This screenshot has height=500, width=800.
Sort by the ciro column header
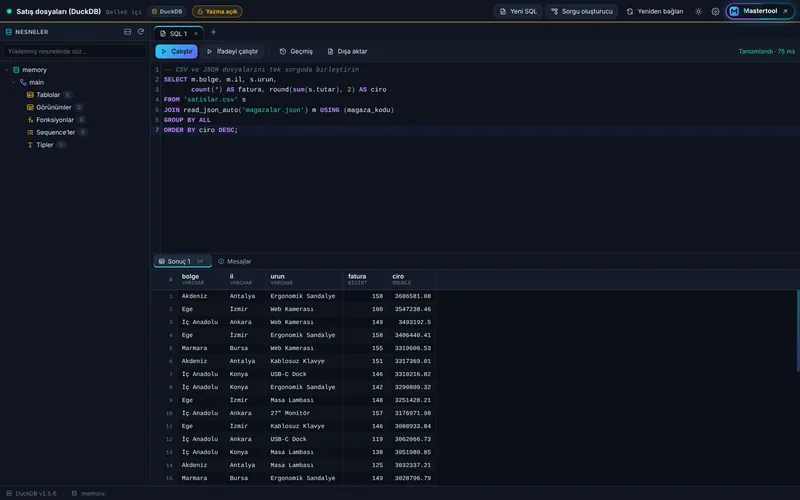(x=411, y=279)
